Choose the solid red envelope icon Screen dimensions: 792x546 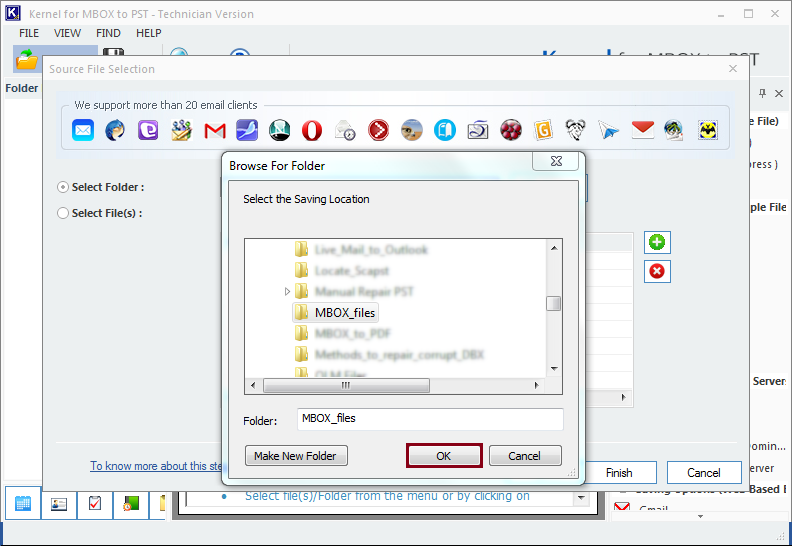[x=642, y=130]
